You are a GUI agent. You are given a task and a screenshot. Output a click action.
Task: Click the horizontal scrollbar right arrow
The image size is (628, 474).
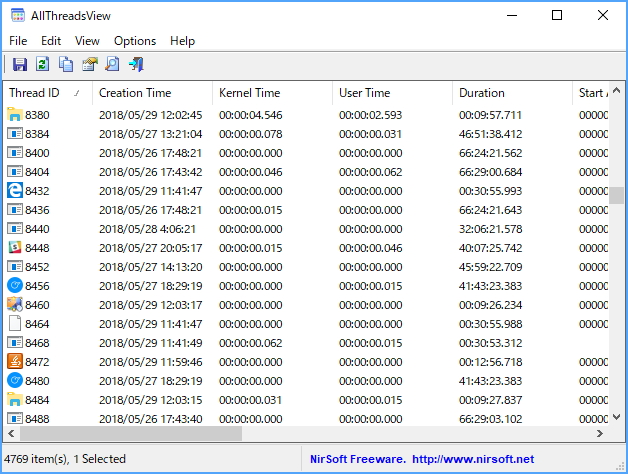[600, 433]
